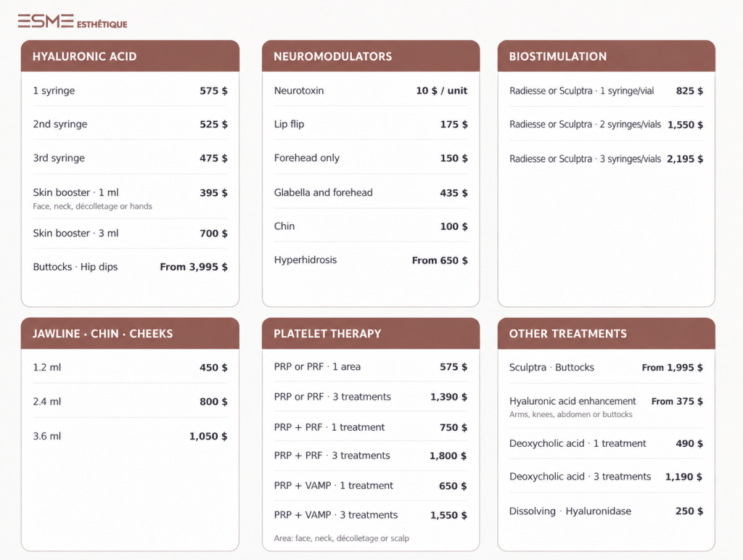Click the '2nd syringe' row label
This screenshot has height=560, width=743.
pos(59,124)
